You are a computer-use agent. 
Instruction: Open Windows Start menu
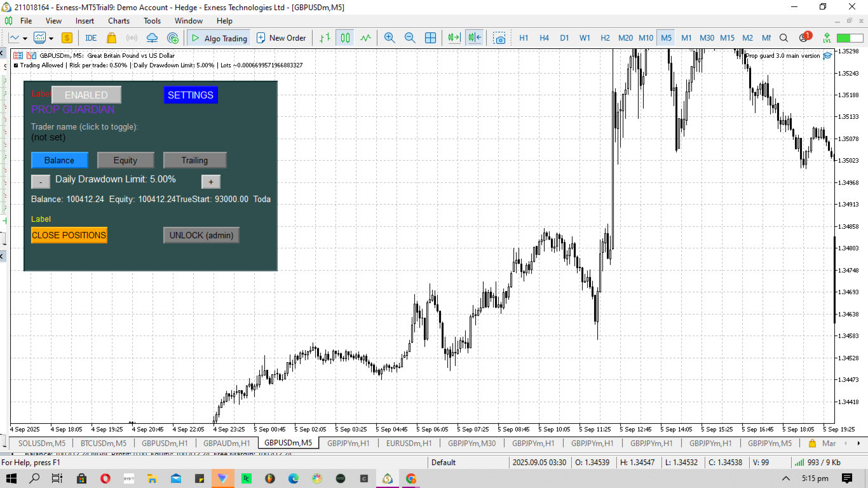12,478
